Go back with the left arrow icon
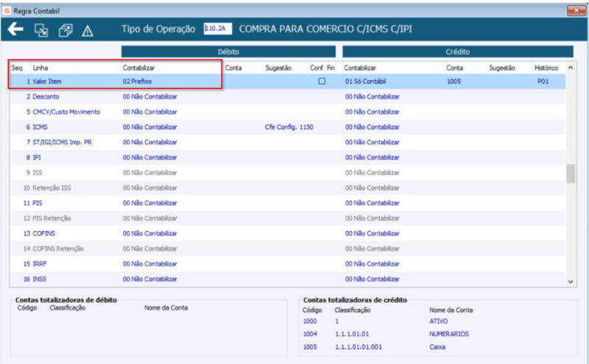The image size is (589, 364). [x=15, y=29]
